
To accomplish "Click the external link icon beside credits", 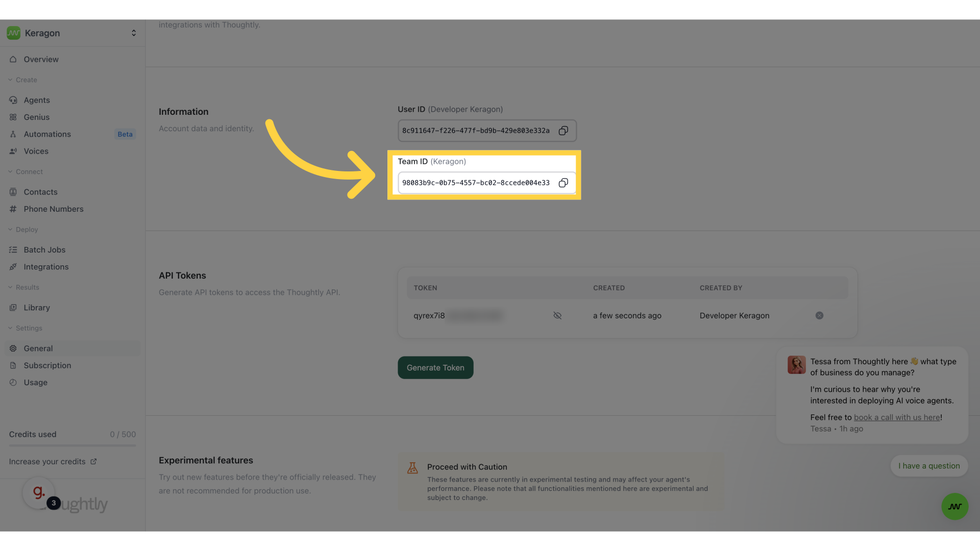I will click(93, 462).
